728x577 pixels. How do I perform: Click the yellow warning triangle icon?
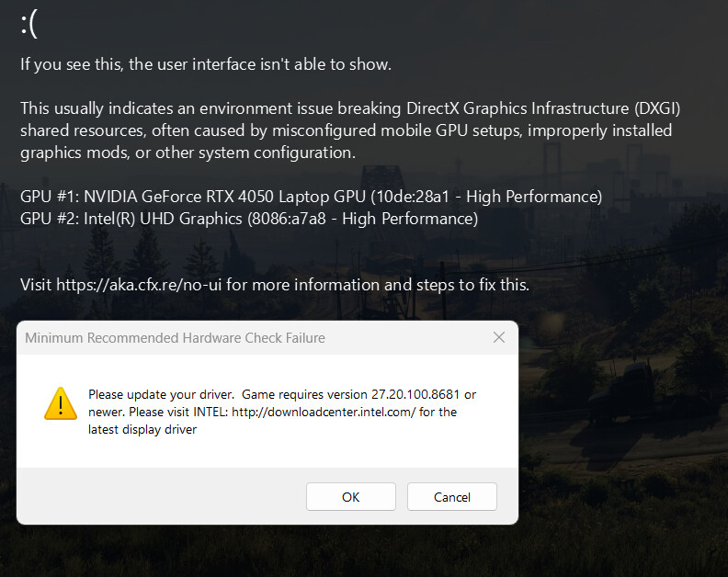(x=61, y=404)
